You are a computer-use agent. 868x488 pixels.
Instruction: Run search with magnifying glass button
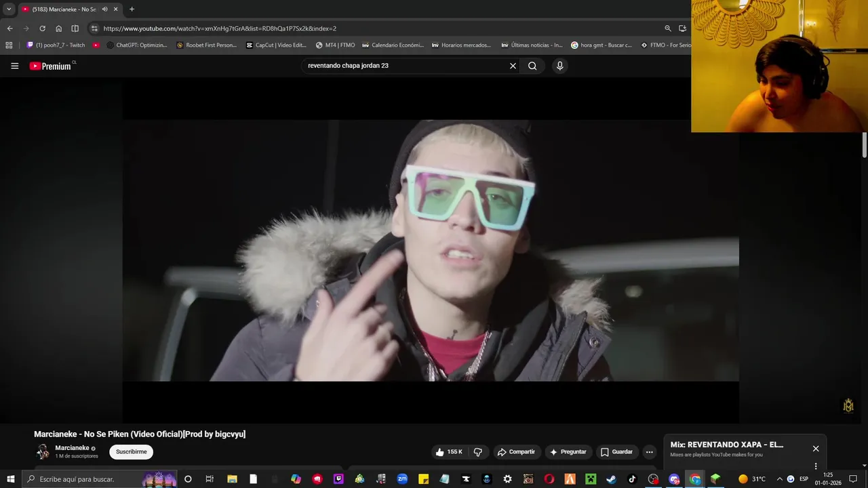[x=532, y=66]
